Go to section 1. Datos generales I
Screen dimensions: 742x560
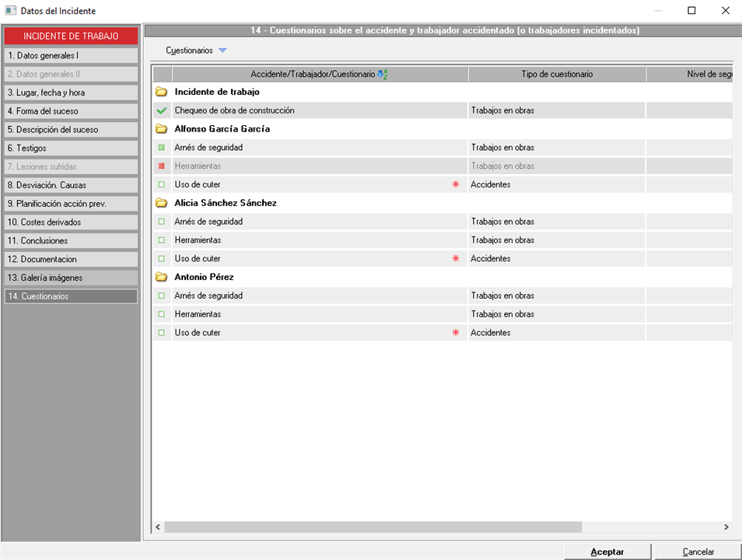pos(71,56)
